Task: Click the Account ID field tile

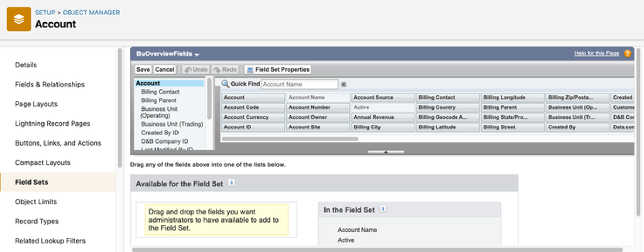Action: click(253, 127)
